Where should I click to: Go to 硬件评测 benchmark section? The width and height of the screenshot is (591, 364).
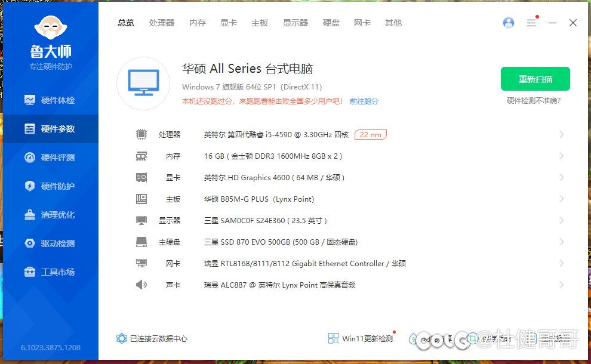(x=50, y=158)
